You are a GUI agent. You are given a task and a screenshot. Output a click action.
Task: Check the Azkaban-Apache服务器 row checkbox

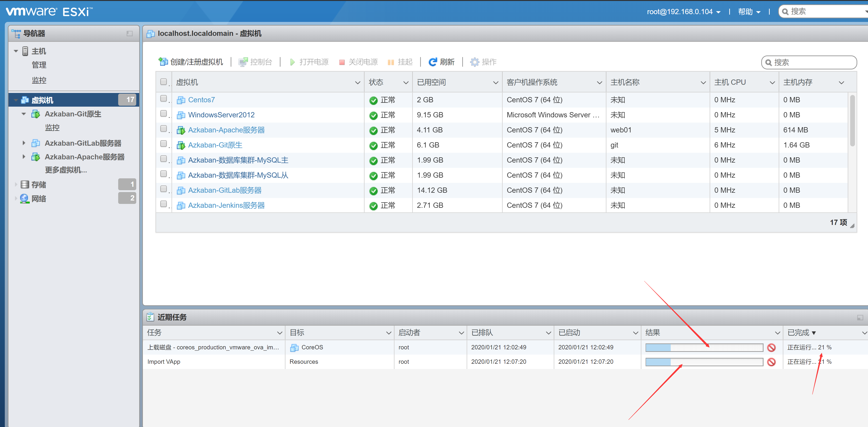(x=164, y=129)
